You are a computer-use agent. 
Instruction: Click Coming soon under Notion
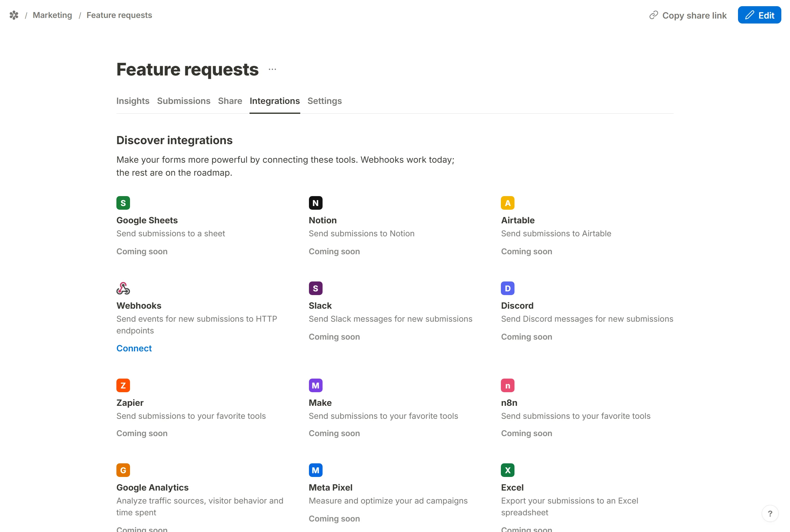pos(334,251)
